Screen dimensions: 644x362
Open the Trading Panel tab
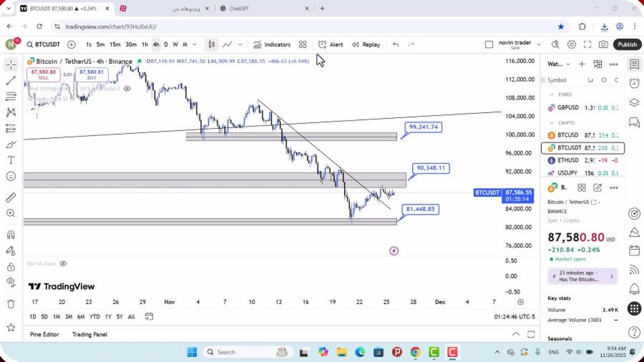(90, 334)
